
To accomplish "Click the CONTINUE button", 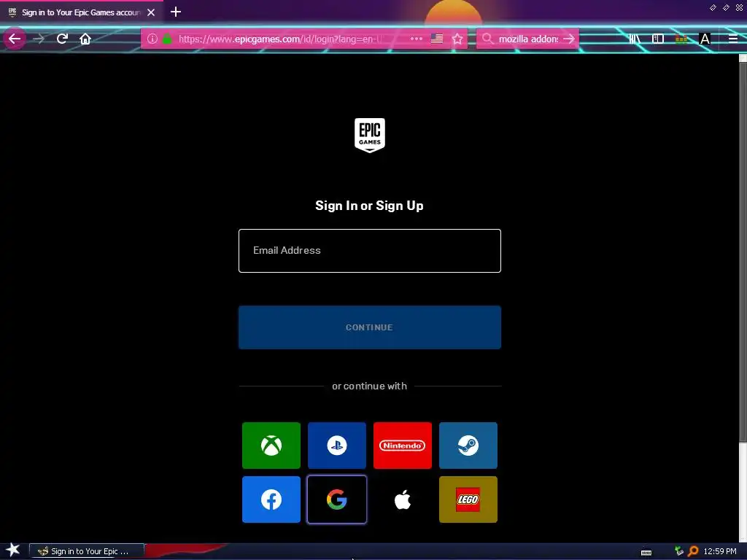I will click(x=370, y=327).
